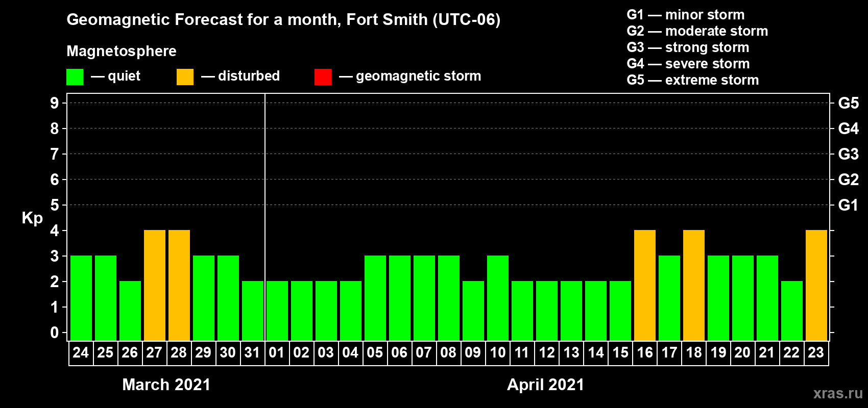Select the orange bar for April 18
This screenshot has height=408, width=868.
click(x=694, y=286)
